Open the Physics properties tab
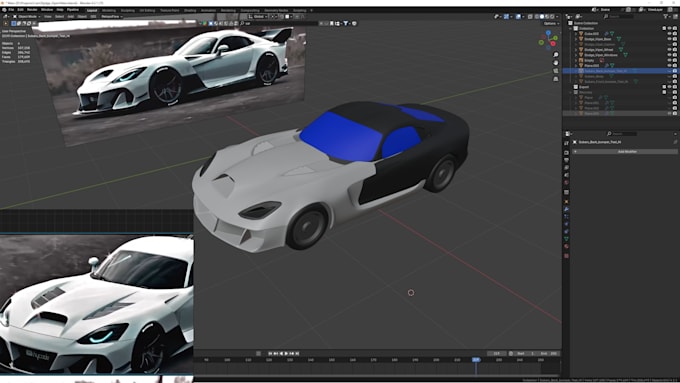This screenshot has height=383, width=680. 566,224
